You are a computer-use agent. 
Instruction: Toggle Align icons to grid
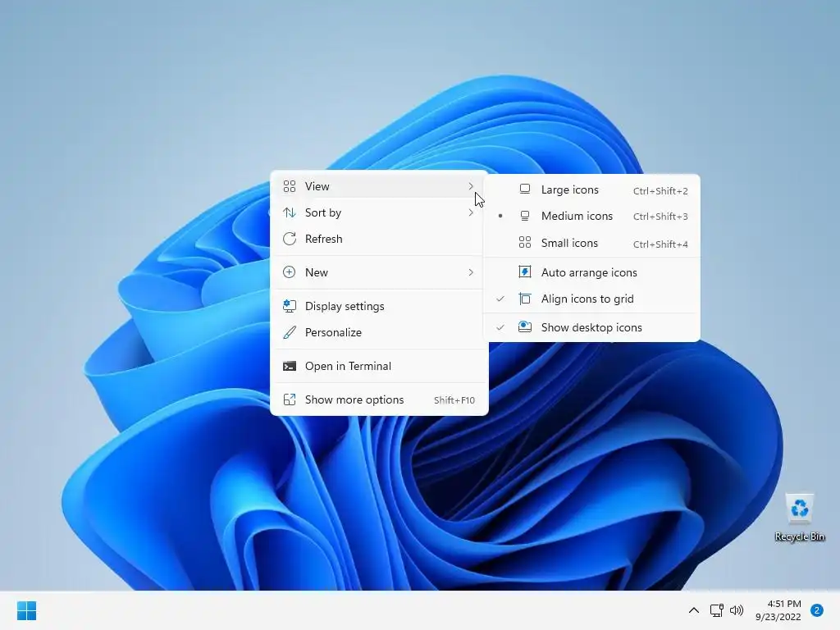(x=592, y=299)
